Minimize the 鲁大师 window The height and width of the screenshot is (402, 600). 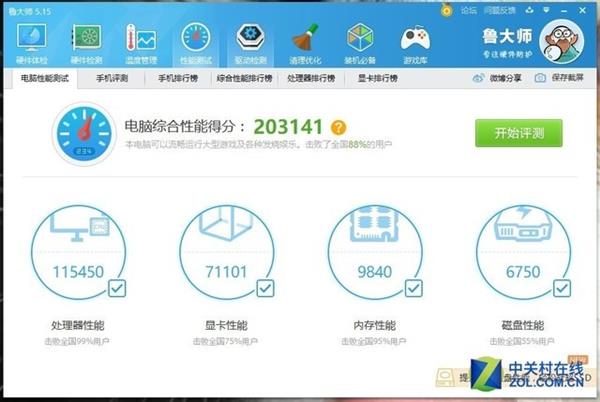pos(564,11)
